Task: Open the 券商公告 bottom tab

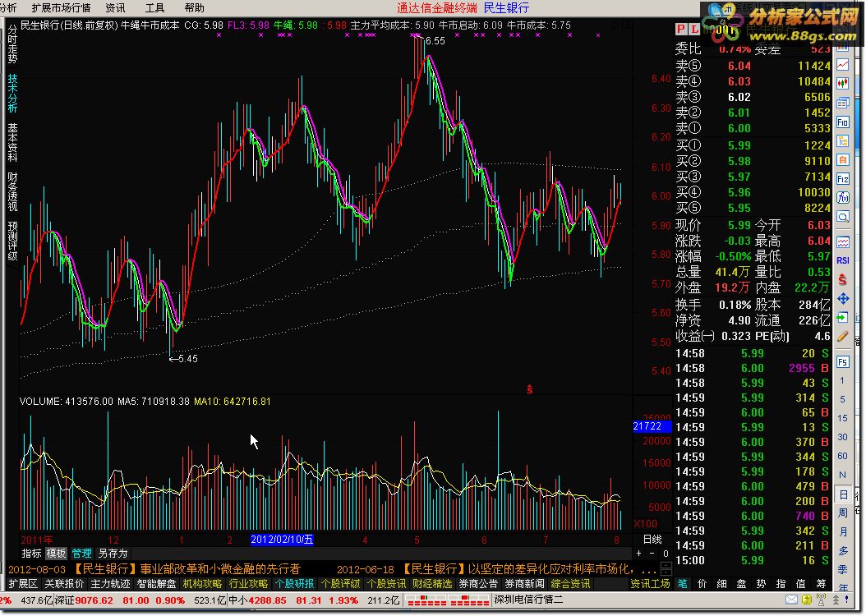Action: [x=478, y=583]
